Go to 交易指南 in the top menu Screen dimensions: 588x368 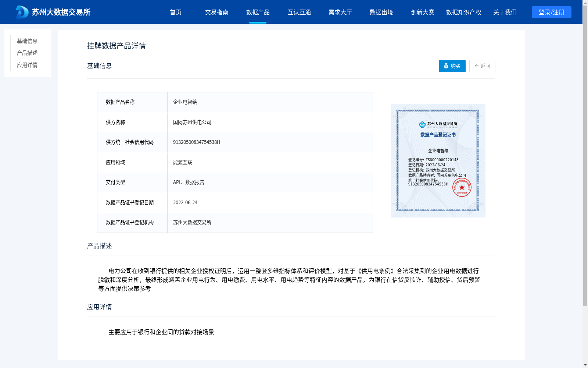point(217,12)
